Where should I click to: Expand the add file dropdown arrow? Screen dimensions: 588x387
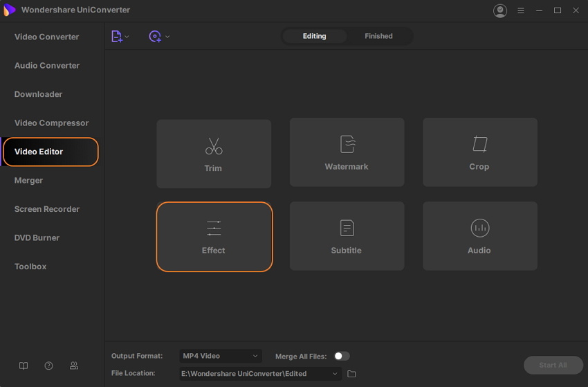[127, 37]
